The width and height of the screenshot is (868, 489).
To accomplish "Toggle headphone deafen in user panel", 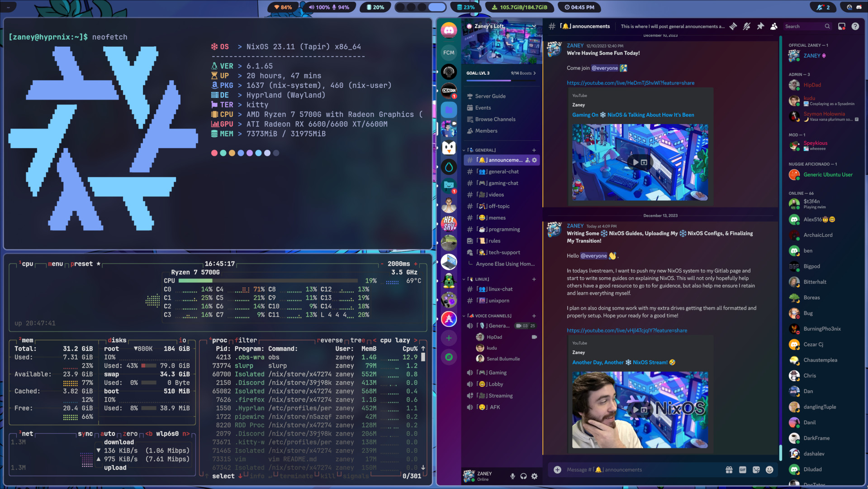I will [x=523, y=476].
